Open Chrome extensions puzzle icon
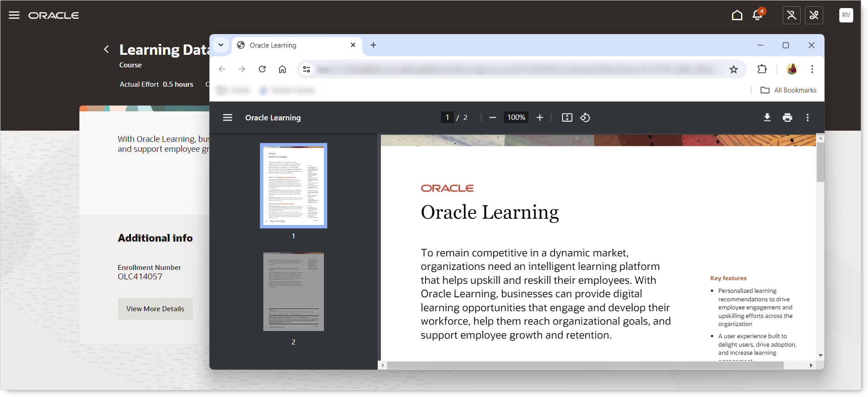This screenshot has height=397, width=868. tap(762, 69)
